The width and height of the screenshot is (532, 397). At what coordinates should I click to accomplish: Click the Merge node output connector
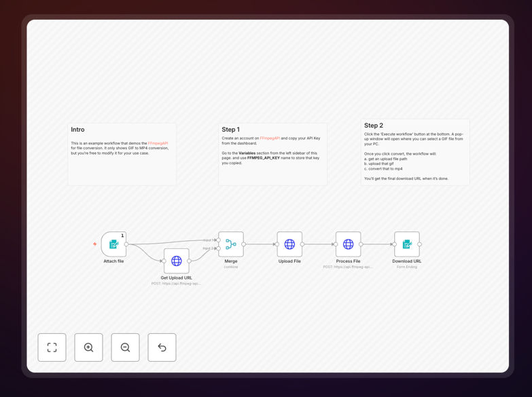(x=244, y=244)
